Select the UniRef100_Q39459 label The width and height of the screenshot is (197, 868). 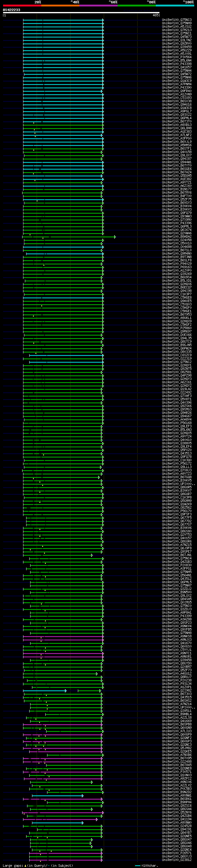coord(177,47)
